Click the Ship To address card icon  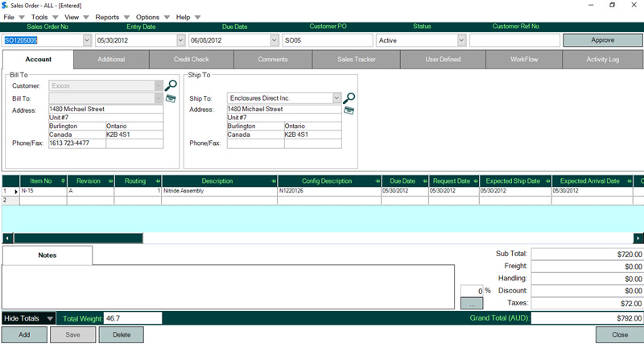point(349,110)
